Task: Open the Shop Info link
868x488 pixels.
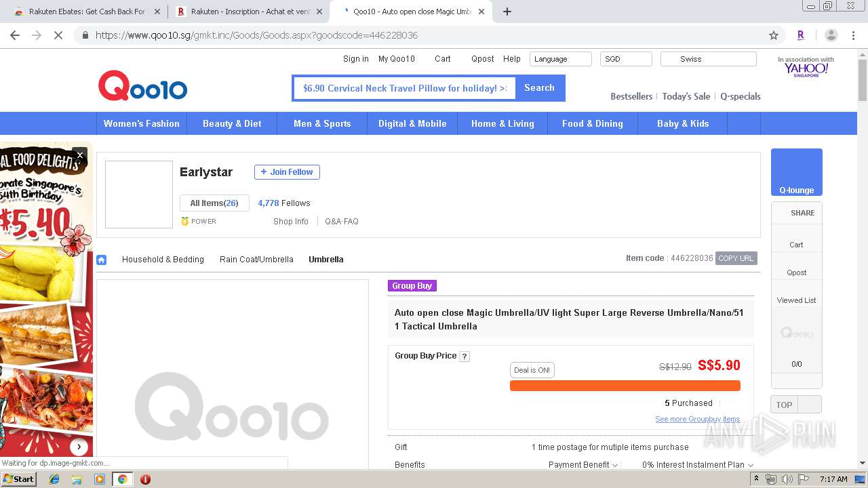Action: [x=291, y=222]
